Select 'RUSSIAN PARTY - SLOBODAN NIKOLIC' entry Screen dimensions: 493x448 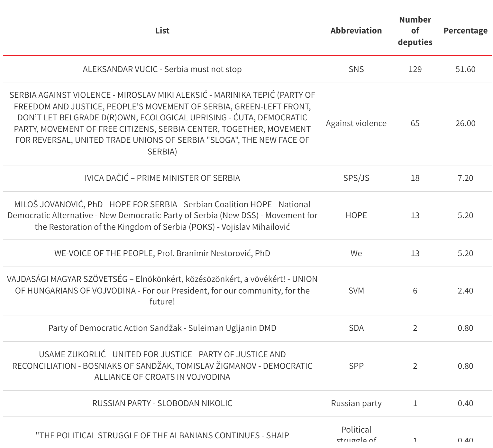162,403
